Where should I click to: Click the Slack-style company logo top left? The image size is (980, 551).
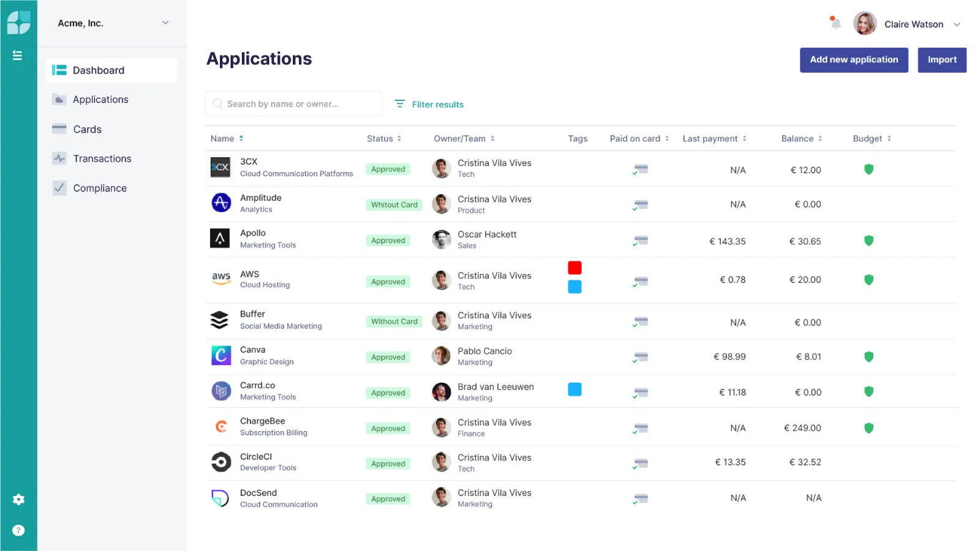click(18, 22)
